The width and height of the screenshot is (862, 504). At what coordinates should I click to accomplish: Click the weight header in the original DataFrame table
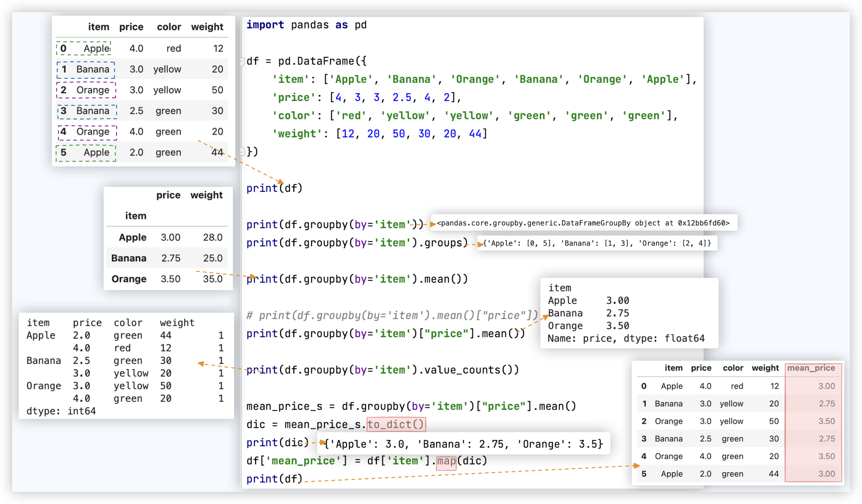pos(207,27)
